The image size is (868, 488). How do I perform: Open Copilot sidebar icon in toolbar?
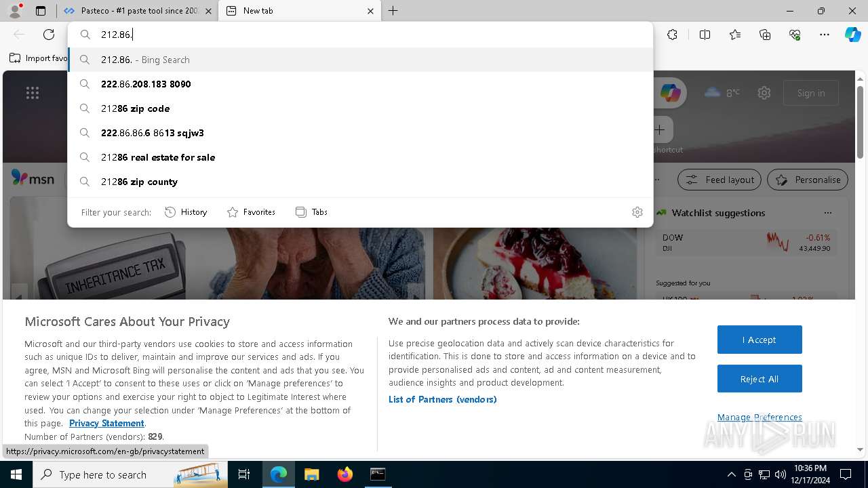coord(853,35)
